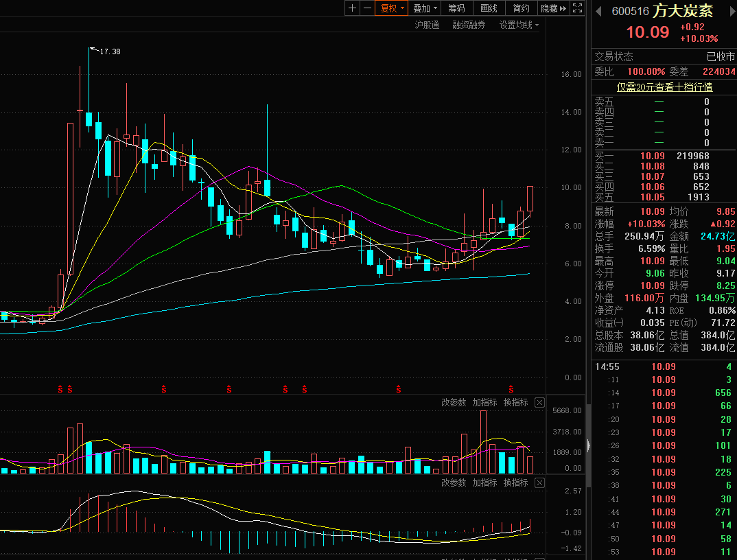Click the stock code 600516

(x=630, y=11)
